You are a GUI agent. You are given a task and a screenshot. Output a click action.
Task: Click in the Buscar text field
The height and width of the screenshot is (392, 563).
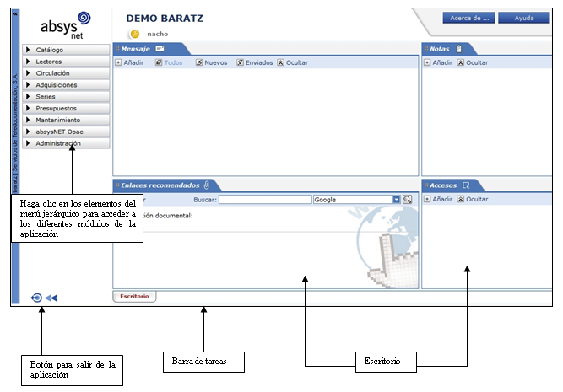pos(265,200)
